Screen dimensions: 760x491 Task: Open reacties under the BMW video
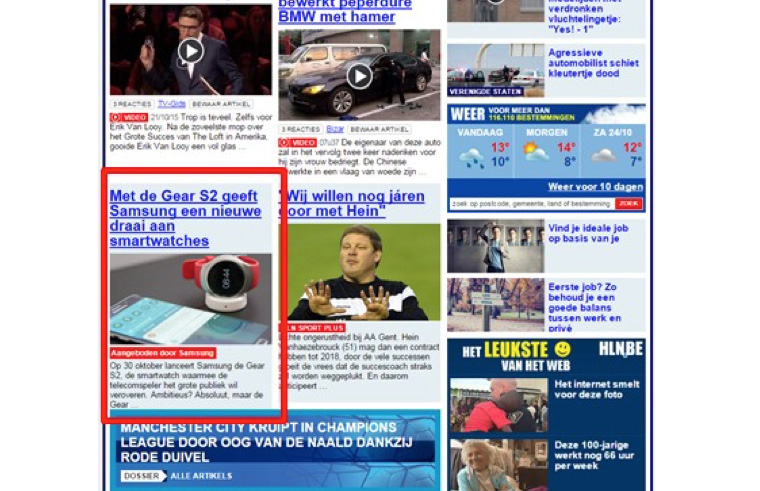click(x=301, y=129)
